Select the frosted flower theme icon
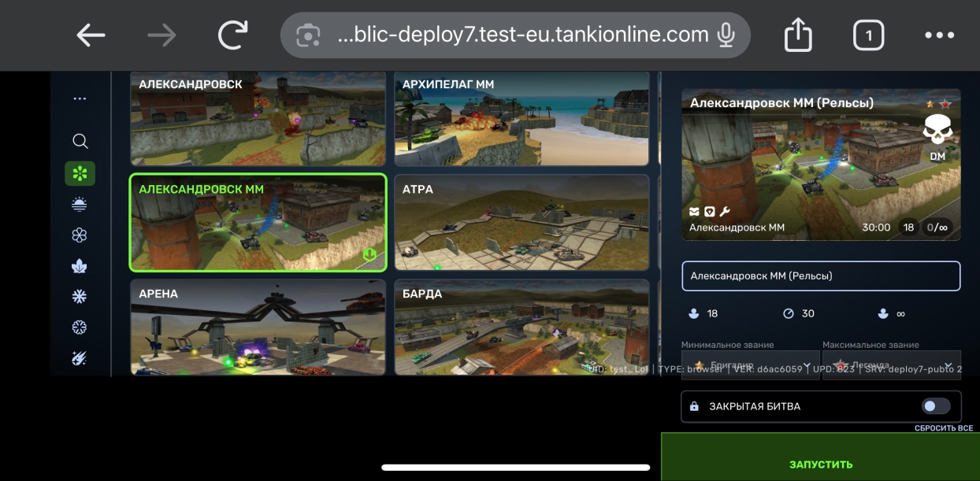Screen dimensions: 980x481 tap(80, 327)
